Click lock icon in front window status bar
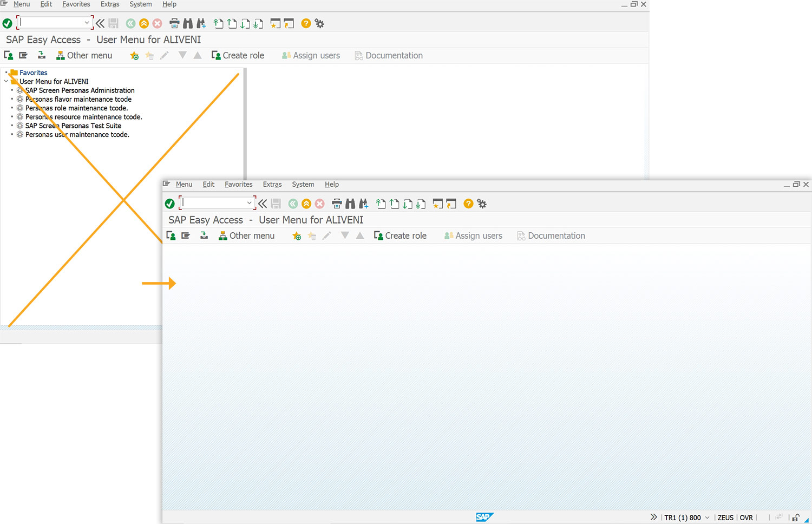812x524 pixels. (x=796, y=518)
